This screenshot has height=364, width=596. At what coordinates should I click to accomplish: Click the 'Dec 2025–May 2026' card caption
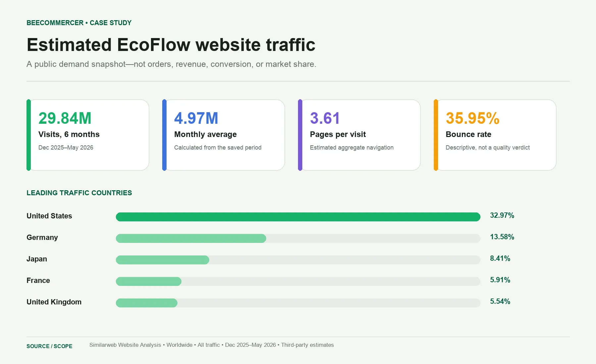coord(66,148)
